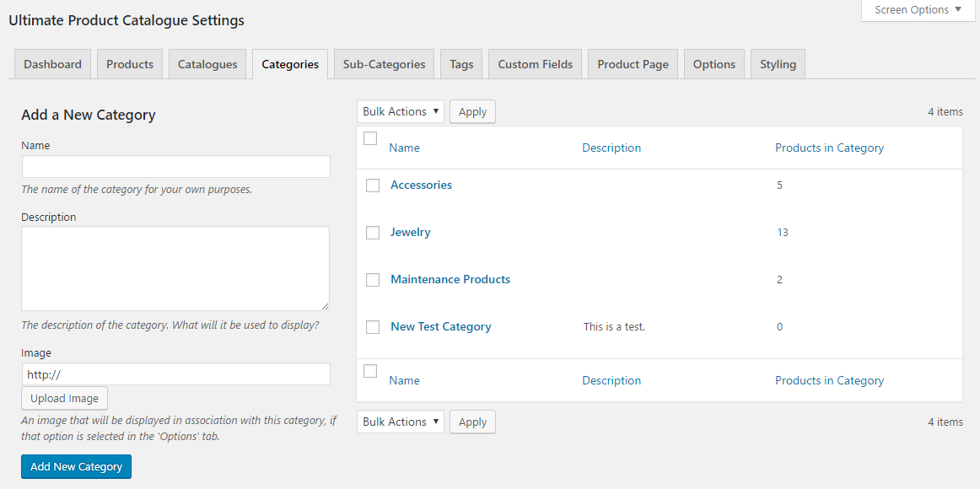The image size is (980, 489).
Task: Select the Custom Fields tab
Action: (535, 64)
